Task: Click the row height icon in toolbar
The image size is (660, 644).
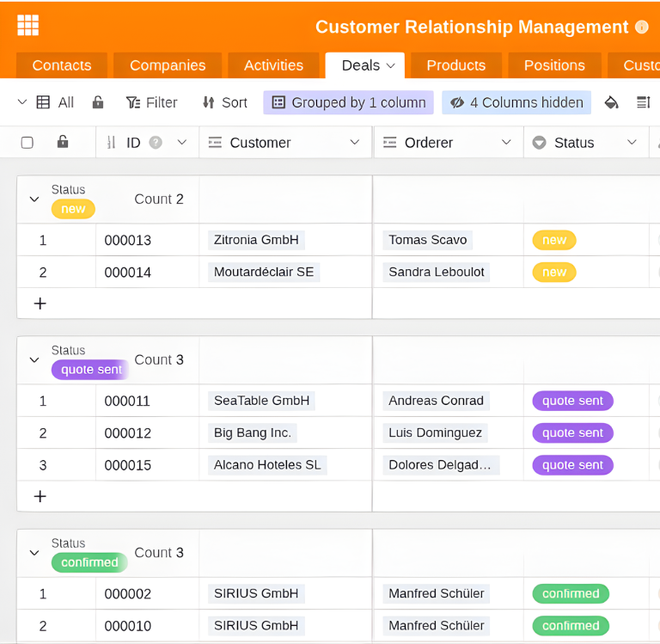Action: [643, 102]
